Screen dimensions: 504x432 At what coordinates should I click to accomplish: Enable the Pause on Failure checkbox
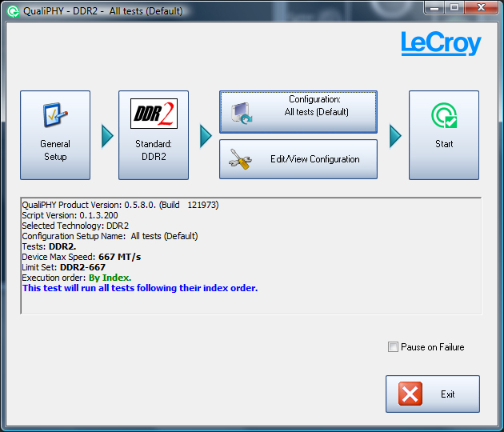pyautogui.click(x=393, y=347)
